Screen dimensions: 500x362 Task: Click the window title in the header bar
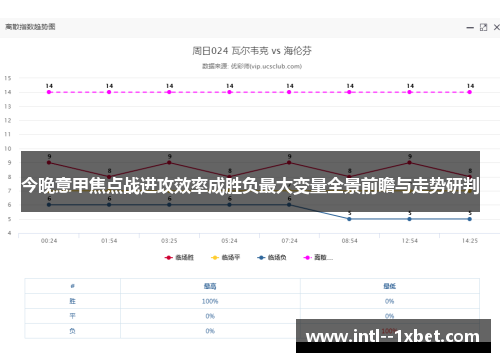[30, 27]
